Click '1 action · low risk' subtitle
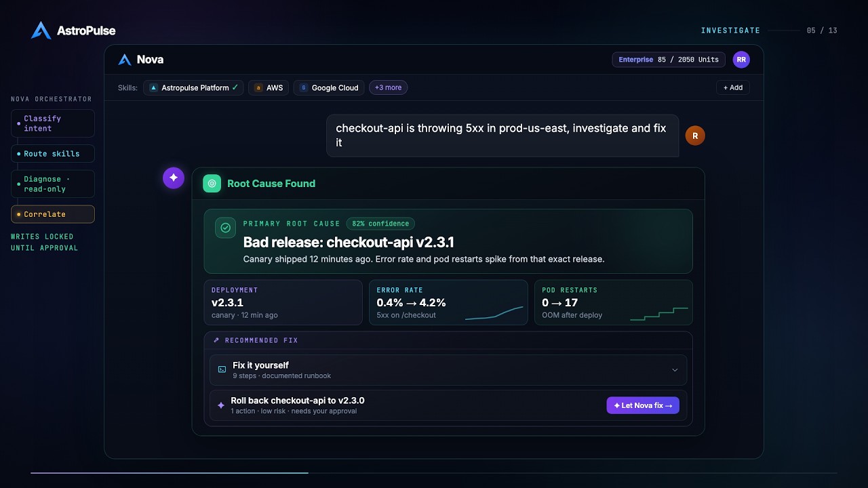 coord(294,411)
